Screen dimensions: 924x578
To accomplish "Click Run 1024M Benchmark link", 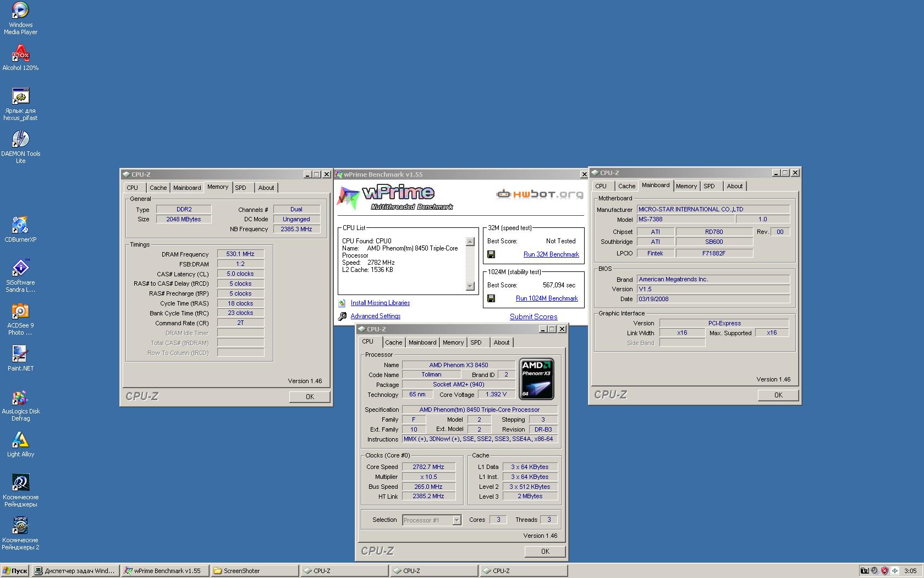I will (x=547, y=298).
